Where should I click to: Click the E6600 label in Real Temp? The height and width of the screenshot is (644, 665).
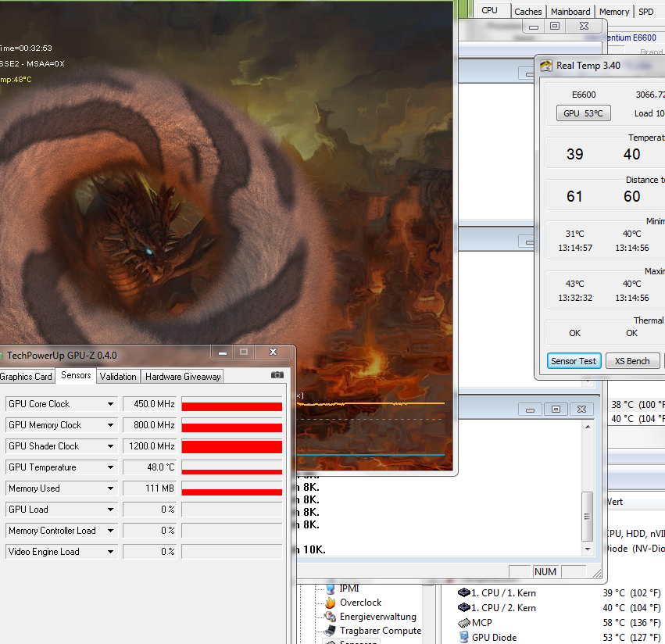pos(584,95)
